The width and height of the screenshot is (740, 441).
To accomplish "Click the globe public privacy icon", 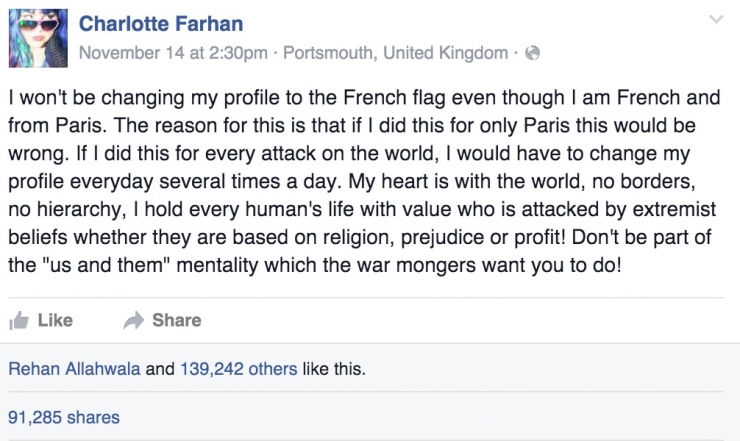I will (x=533, y=54).
